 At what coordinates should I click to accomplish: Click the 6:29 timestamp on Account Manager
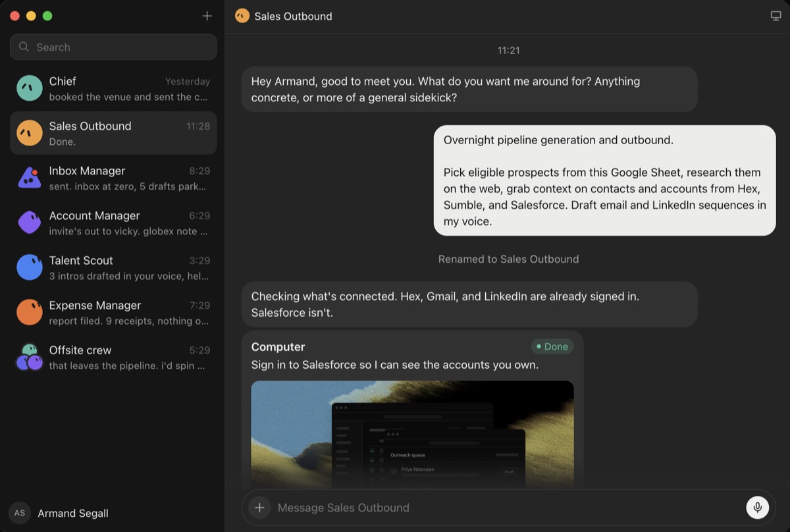coord(199,216)
